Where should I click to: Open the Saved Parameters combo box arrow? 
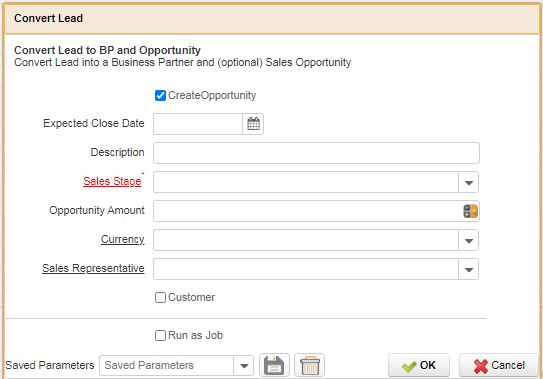click(244, 365)
